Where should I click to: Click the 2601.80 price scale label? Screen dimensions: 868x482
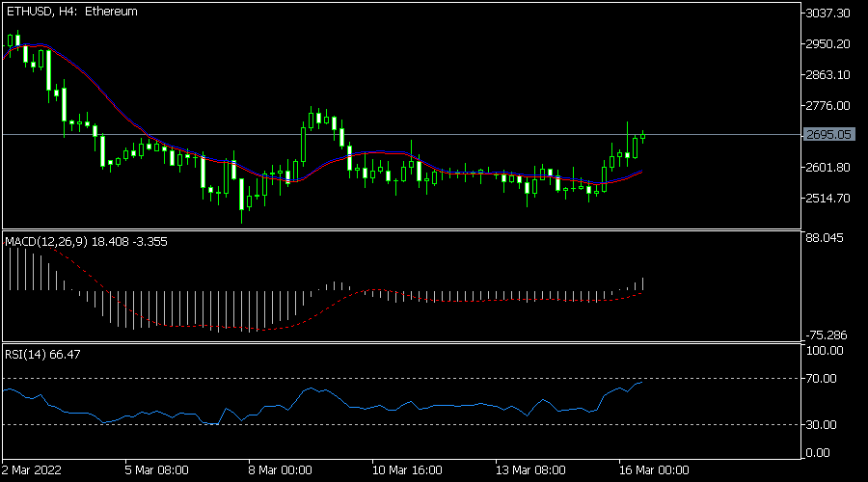click(x=827, y=167)
